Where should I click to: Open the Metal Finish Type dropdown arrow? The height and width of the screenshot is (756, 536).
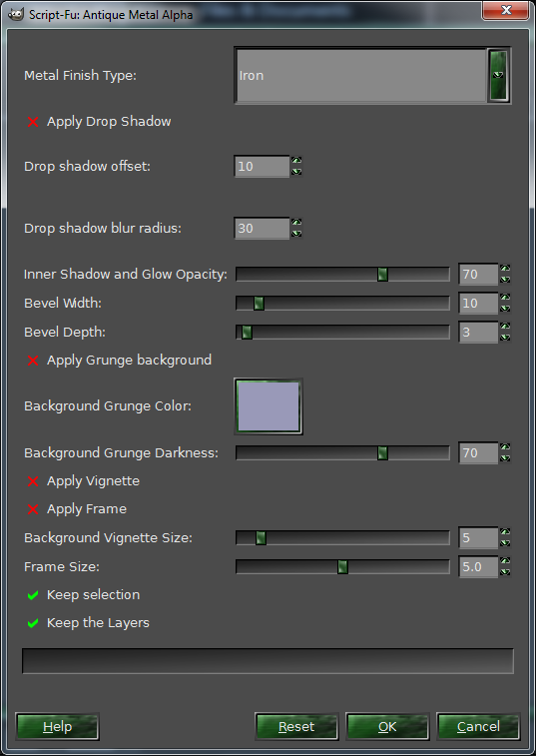point(499,75)
